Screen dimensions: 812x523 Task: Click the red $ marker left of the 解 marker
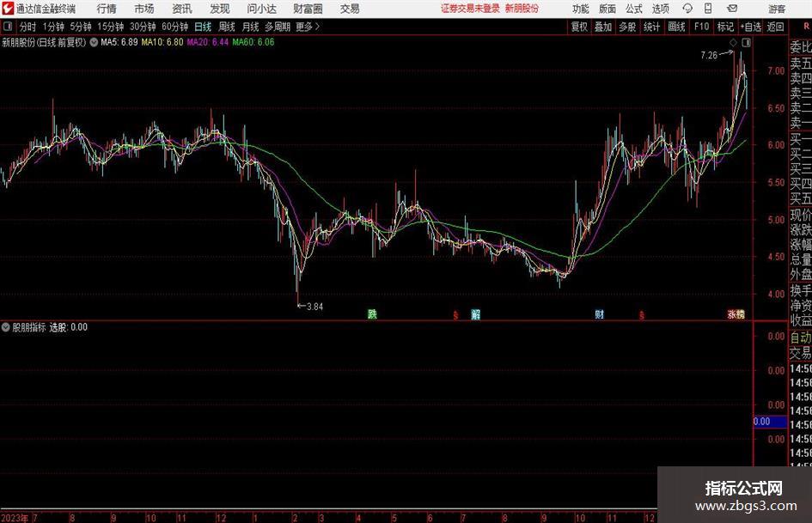[x=455, y=315]
